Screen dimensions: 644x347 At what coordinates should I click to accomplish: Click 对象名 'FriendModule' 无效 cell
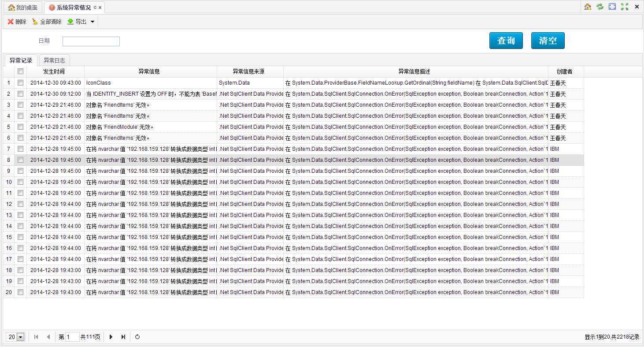(x=151, y=127)
